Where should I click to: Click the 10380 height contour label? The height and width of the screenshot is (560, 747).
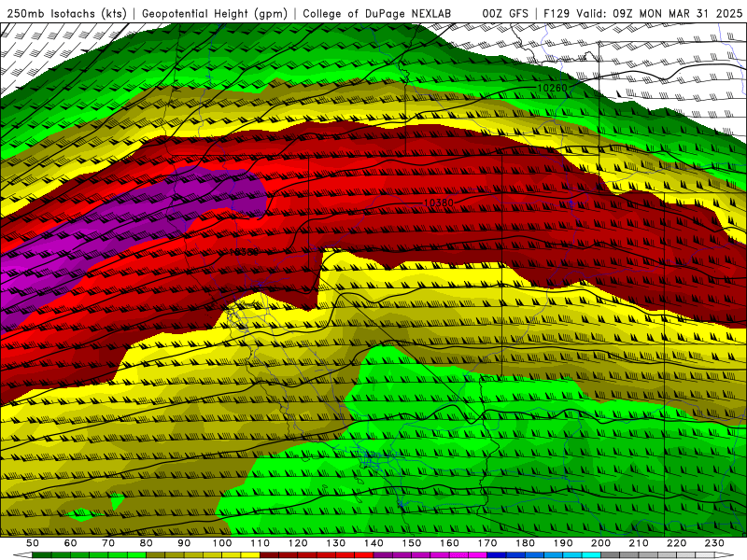point(438,203)
